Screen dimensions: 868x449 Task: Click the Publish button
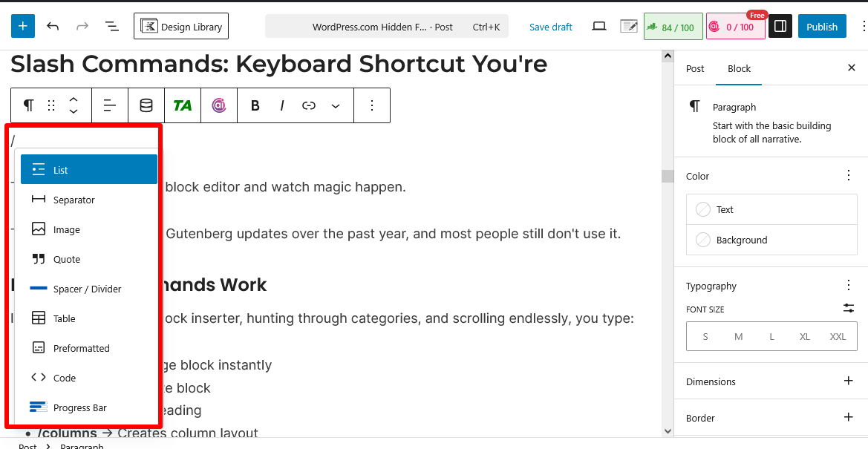click(x=822, y=26)
